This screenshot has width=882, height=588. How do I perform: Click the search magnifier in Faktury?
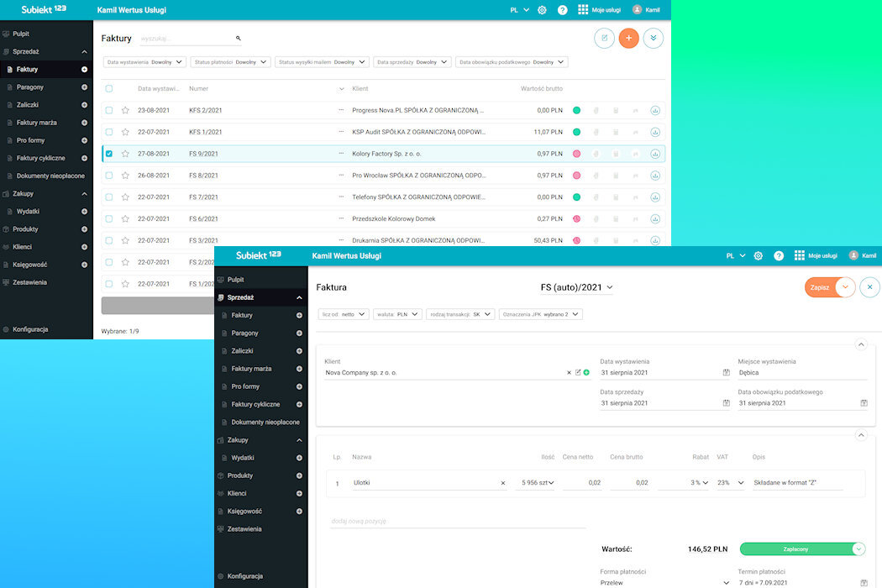pyautogui.click(x=238, y=39)
